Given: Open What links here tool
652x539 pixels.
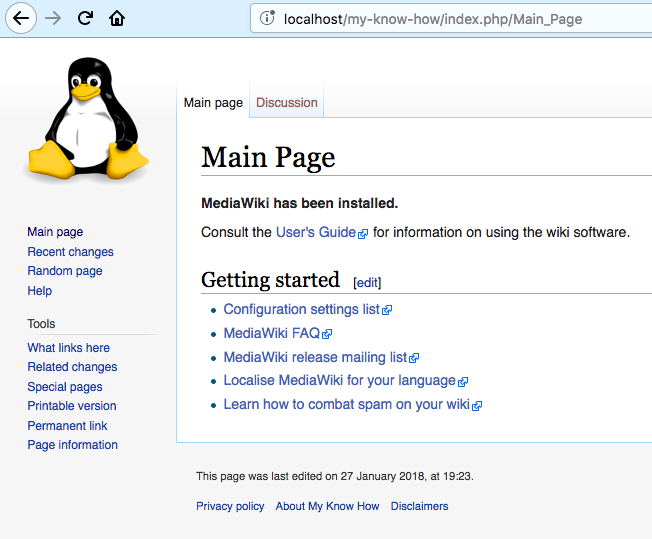Looking at the screenshot, I should (69, 348).
